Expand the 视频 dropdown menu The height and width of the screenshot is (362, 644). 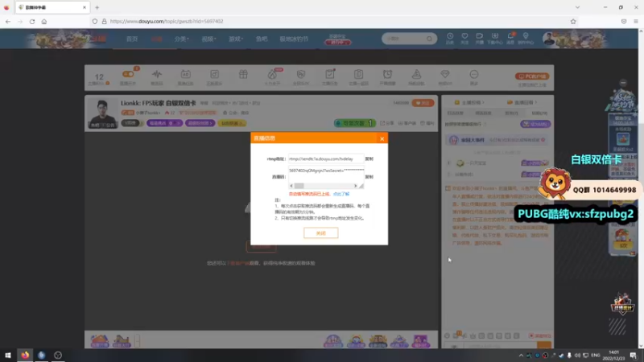click(x=208, y=39)
